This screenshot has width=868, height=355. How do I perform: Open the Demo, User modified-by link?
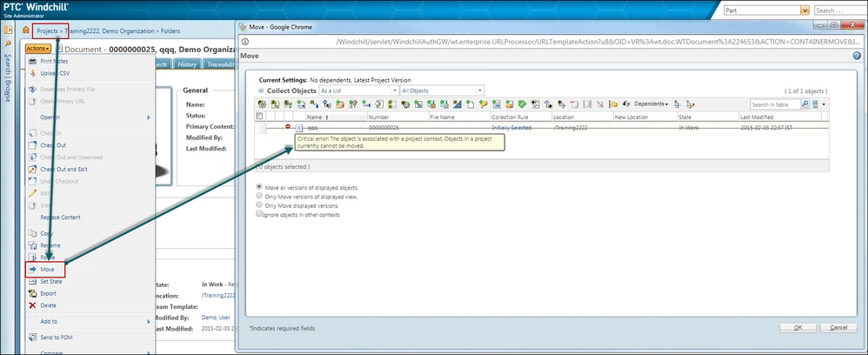pyautogui.click(x=216, y=318)
